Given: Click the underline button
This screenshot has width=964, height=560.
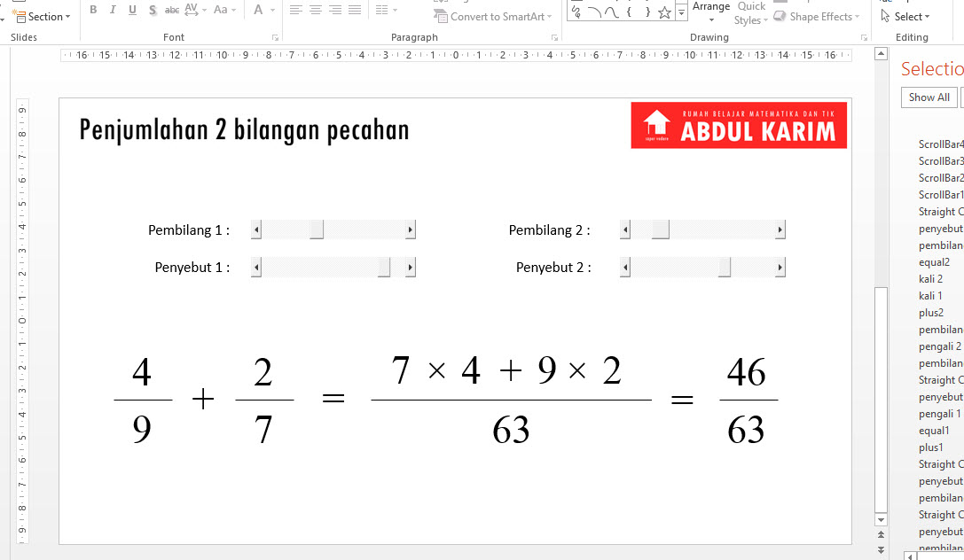Looking at the screenshot, I should point(132,10).
